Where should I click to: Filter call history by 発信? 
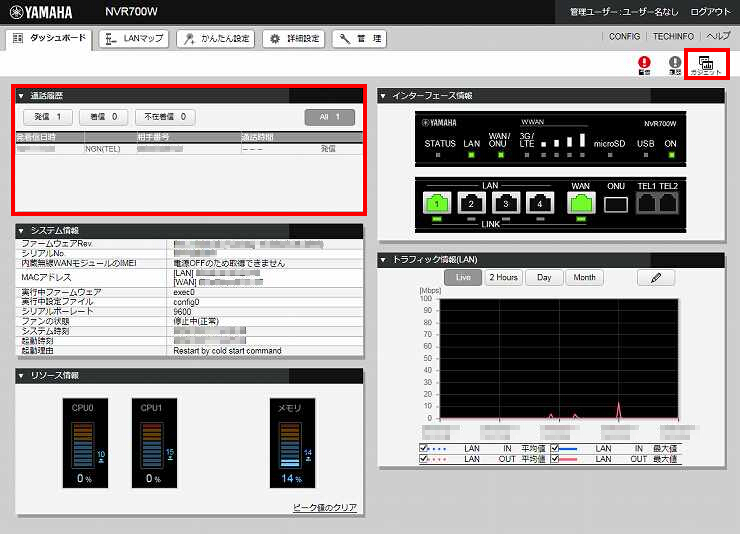click(x=48, y=117)
